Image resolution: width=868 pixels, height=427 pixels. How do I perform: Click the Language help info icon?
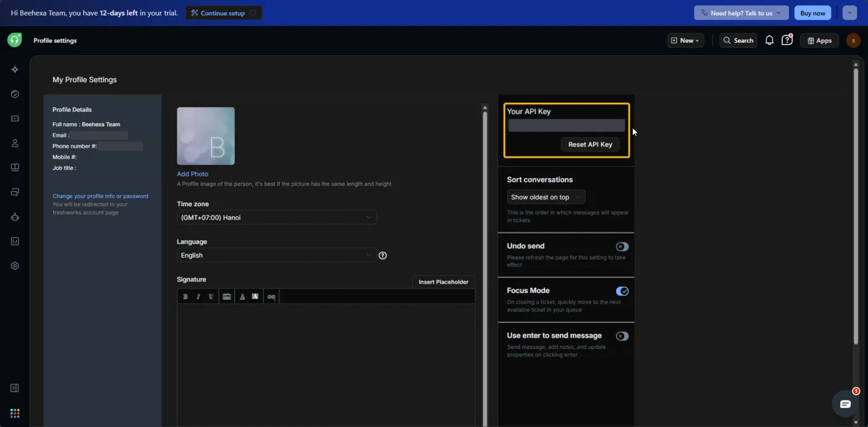pos(383,255)
